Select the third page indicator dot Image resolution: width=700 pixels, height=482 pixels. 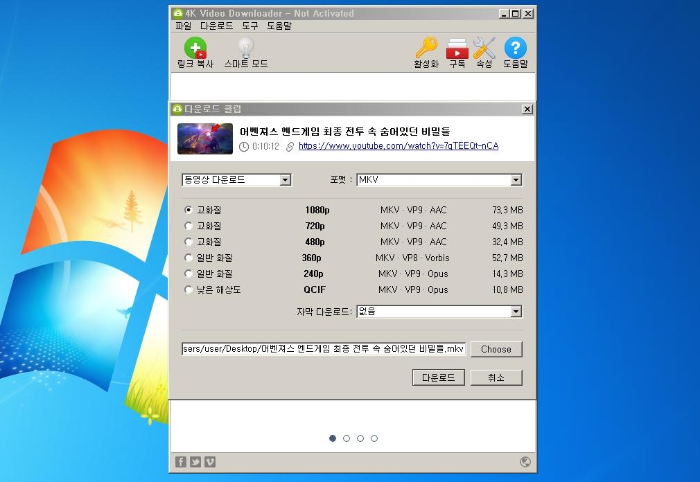click(360, 439)
